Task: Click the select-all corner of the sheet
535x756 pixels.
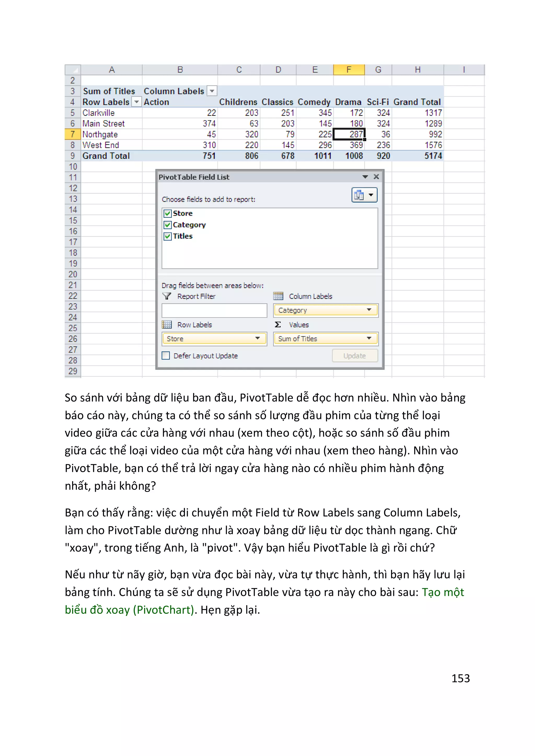Action: 73,69
